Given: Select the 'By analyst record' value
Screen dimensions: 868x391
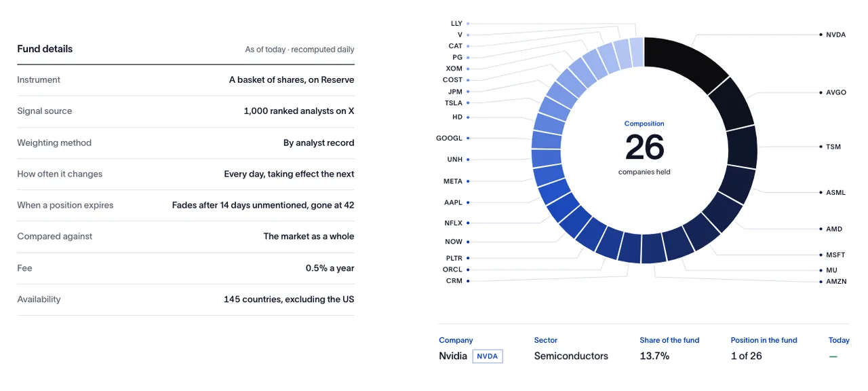Looking at the screenshot, I should coord(319,143).
